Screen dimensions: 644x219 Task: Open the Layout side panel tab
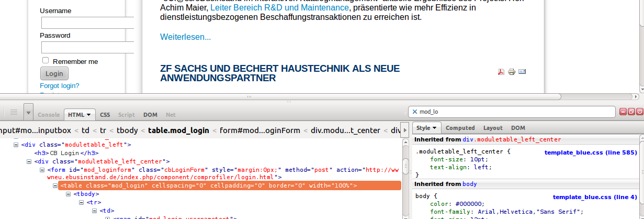493,128
